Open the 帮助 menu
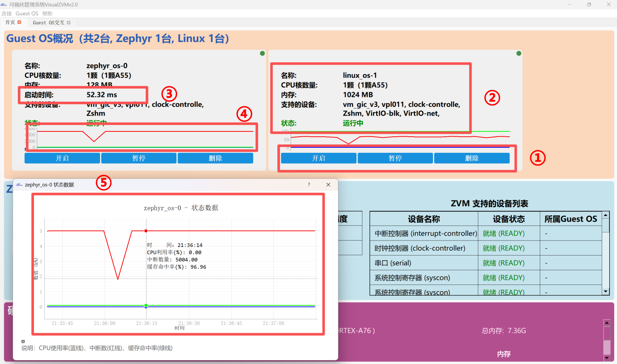Viewport: 617px width, 364px height. click(x=47, y=14)
